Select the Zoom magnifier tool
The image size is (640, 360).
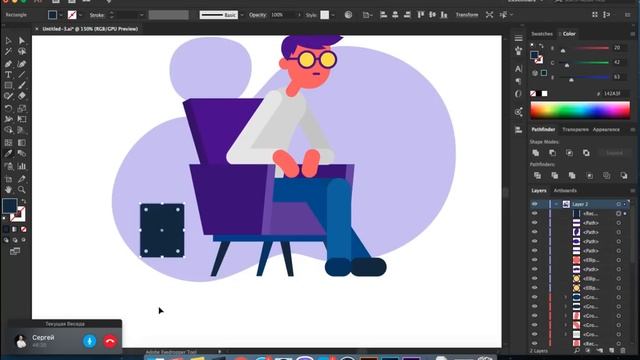click(22, 190)
